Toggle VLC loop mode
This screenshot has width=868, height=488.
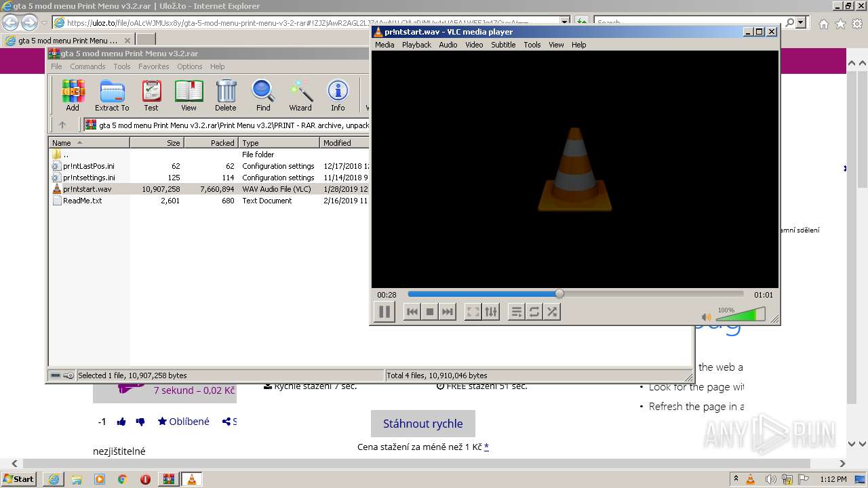coord(534,312)
